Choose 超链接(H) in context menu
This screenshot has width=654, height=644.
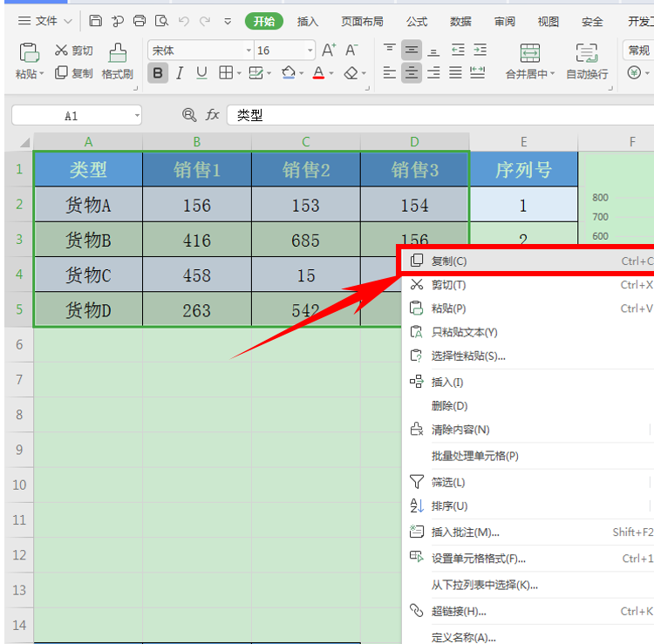(528, 611)
